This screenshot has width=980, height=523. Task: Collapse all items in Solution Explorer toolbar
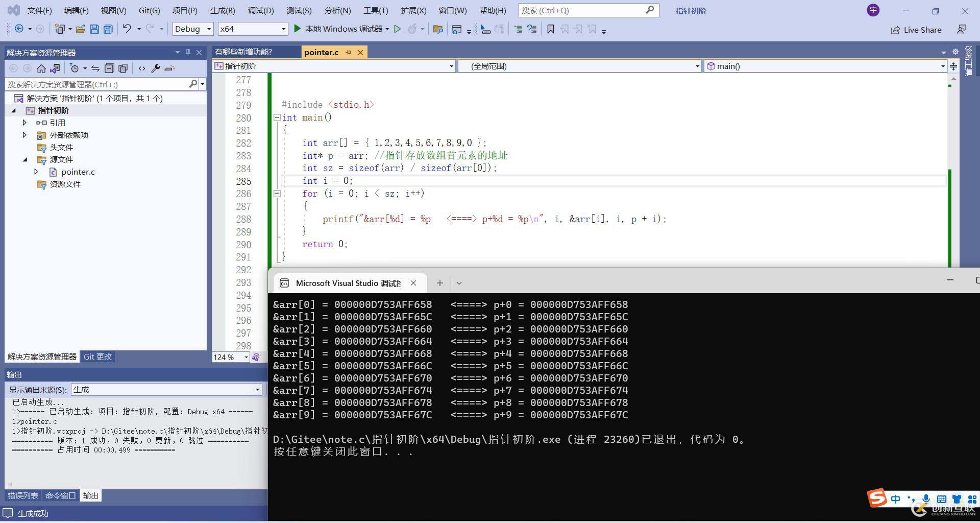point(109,68)
